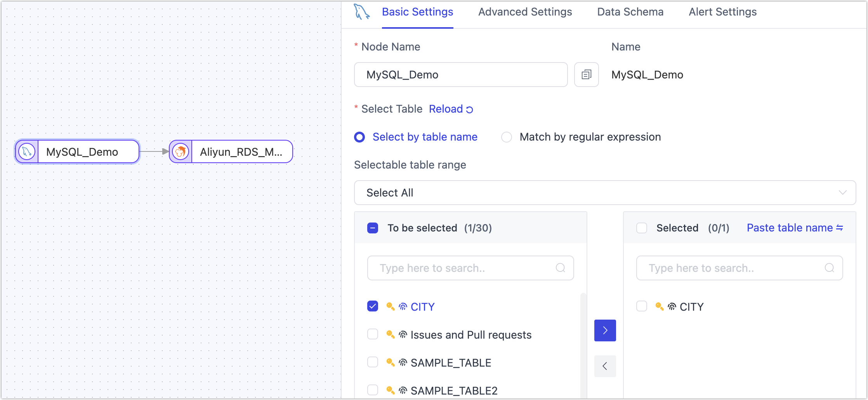Image resolution: width=868 pixels, height=400 pixels.
Task: Open the Data Schema tab
Action: pos(630,12)
